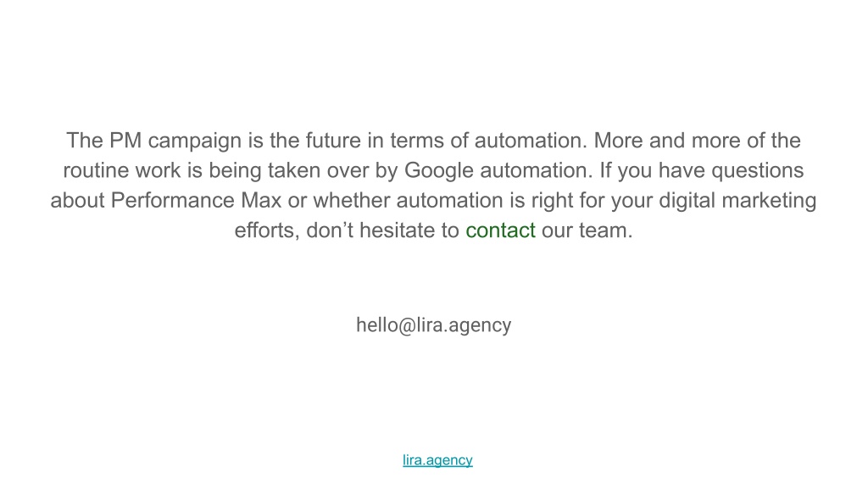Follow the lira.agency footer link
This screenshot has height=488, width=868.
437,460
